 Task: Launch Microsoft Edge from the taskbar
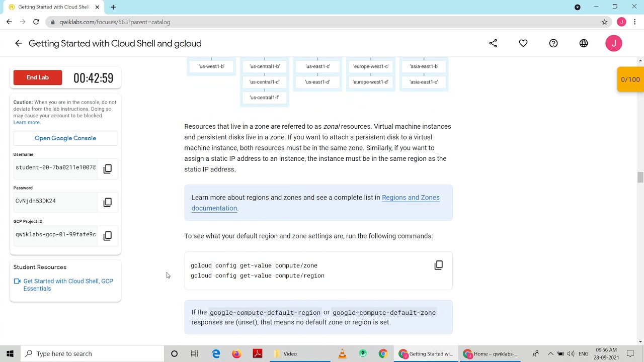click(x=216, y=353)
